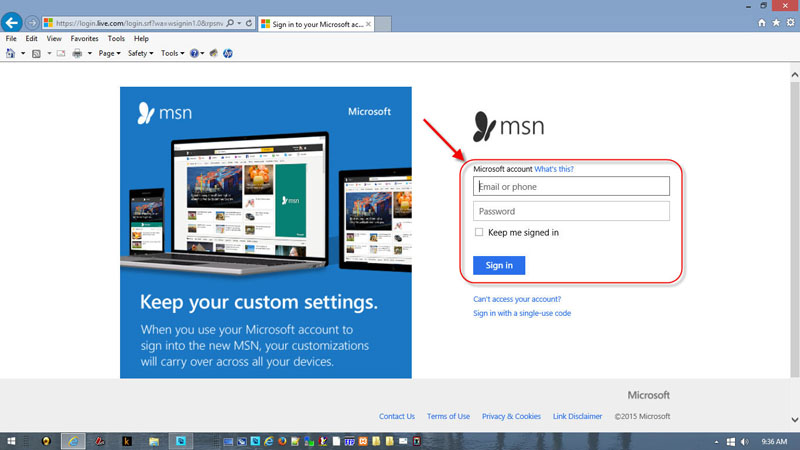Click the envelope icon in taskbar
The image size is (800, 450).
point(403,441)
